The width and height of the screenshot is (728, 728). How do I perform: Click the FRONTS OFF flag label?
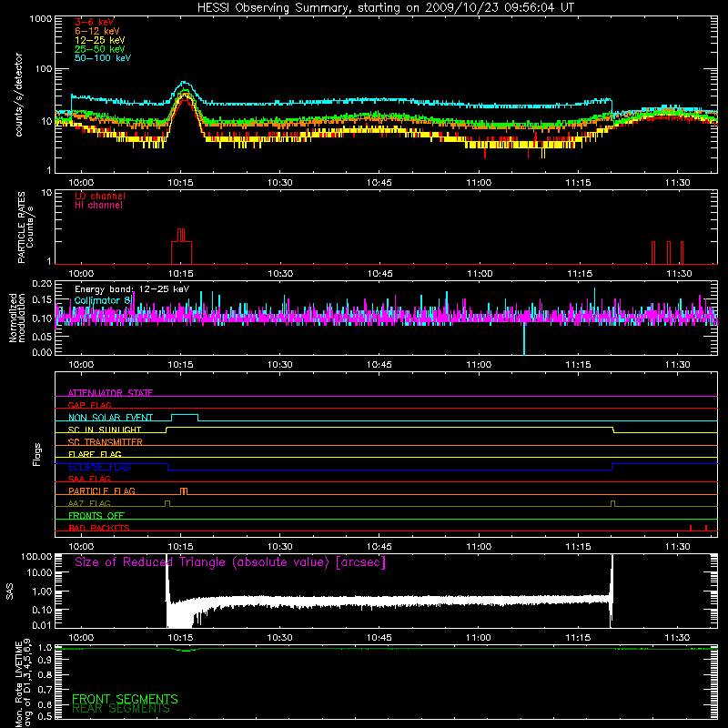pyautogui.click(x=96, y=516)
